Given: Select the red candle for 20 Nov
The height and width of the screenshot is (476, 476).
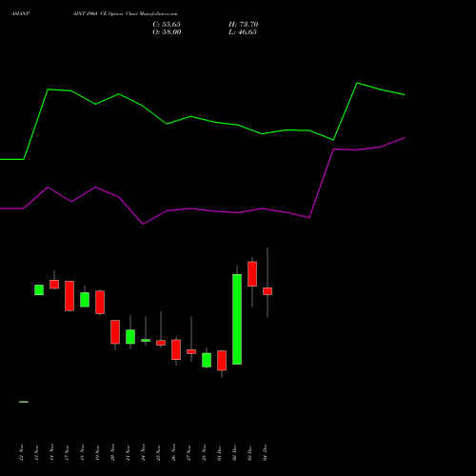Looking at the screenshot, I should point(115,332).
